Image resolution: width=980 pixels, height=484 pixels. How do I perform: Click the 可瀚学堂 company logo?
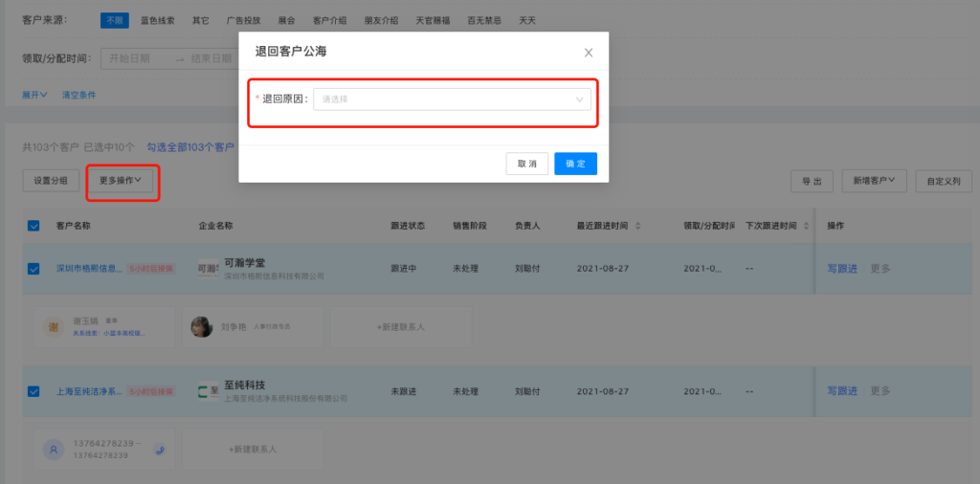(x=208, y=269)
